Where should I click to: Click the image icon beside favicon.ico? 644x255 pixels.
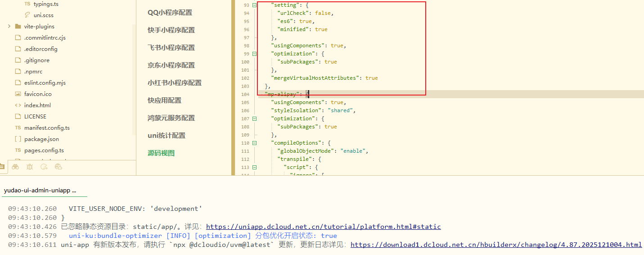click(18, 94)
